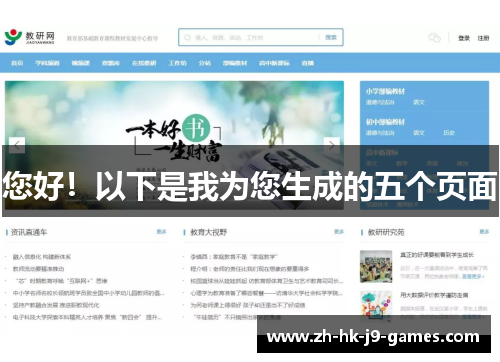Open the 在线教研 nav item

click(144, 63)
